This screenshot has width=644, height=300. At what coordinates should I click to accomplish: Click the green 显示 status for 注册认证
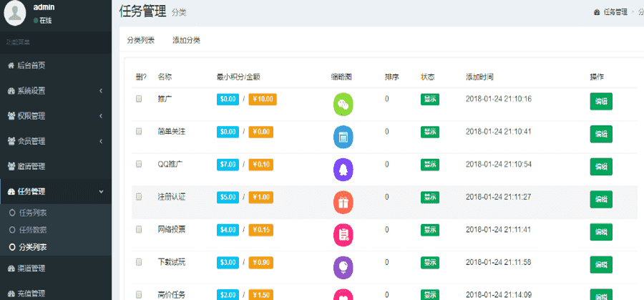[429, 197]
